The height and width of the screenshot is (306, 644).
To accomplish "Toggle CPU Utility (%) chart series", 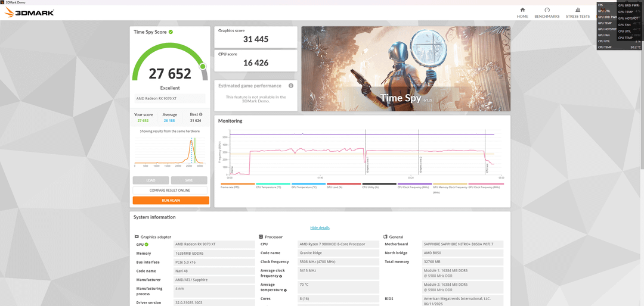I will coord(379,186).
